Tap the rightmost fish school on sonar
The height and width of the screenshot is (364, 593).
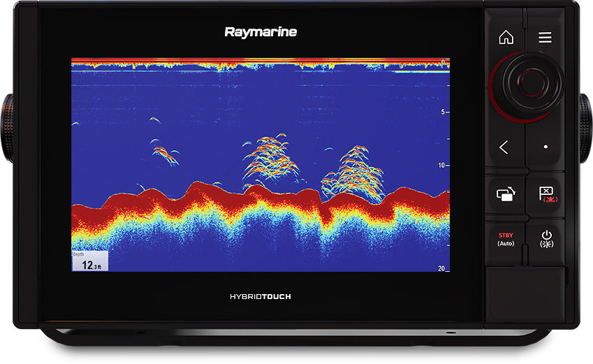pos(355,172)
